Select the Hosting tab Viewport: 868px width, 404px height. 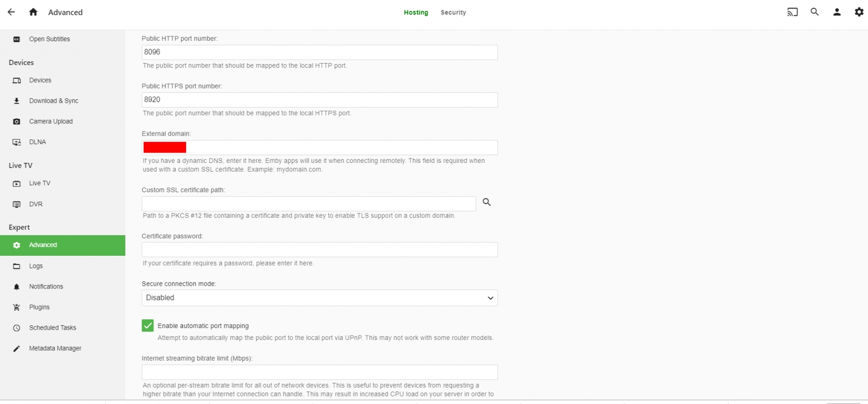[416, 12]
